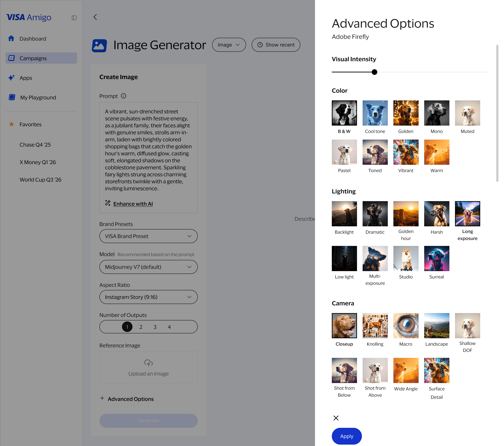The width and height of the screenshot is (504, 446).
Task: Click the Dashboard home icon
Action: [x=11, y=38]
